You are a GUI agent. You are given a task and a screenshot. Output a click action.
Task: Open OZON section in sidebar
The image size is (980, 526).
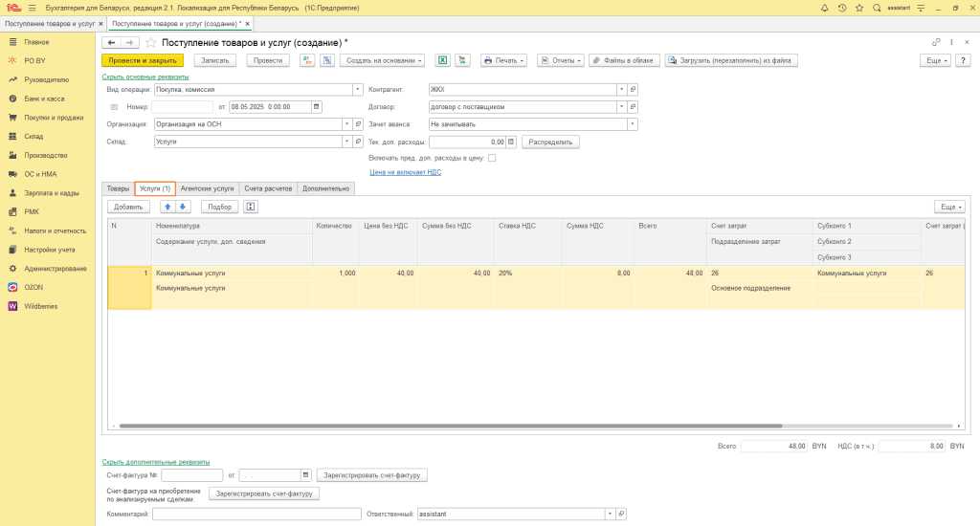point(33,287)
